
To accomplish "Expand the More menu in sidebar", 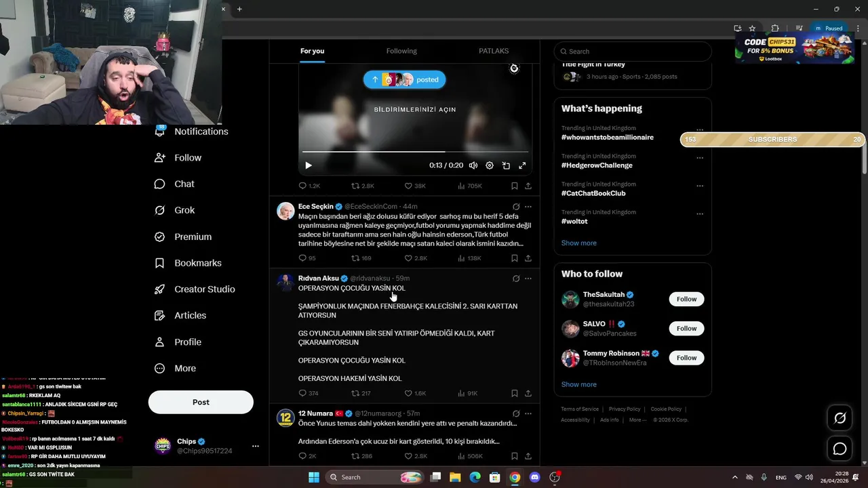I will [x=175, y=368].
